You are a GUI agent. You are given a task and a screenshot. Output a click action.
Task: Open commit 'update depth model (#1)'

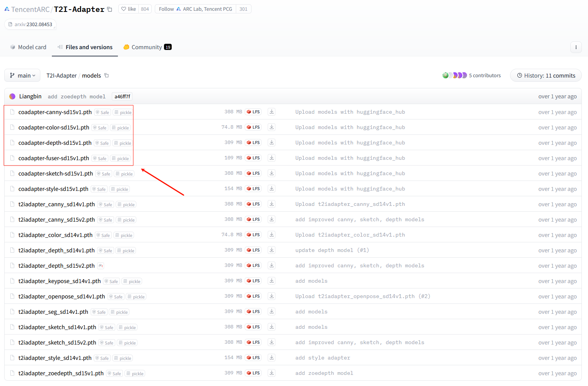[x=332, y=250]
